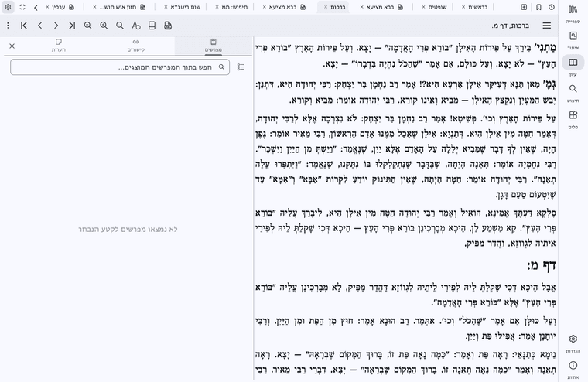This screenshot has width=588, height=382.
Task: Toggle the navigation menu hamburger icon
Action: click(547, 26)
